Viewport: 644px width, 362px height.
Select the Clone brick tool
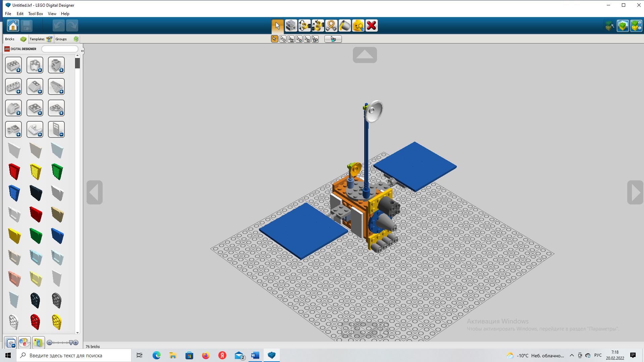click(x=291, y=26)
